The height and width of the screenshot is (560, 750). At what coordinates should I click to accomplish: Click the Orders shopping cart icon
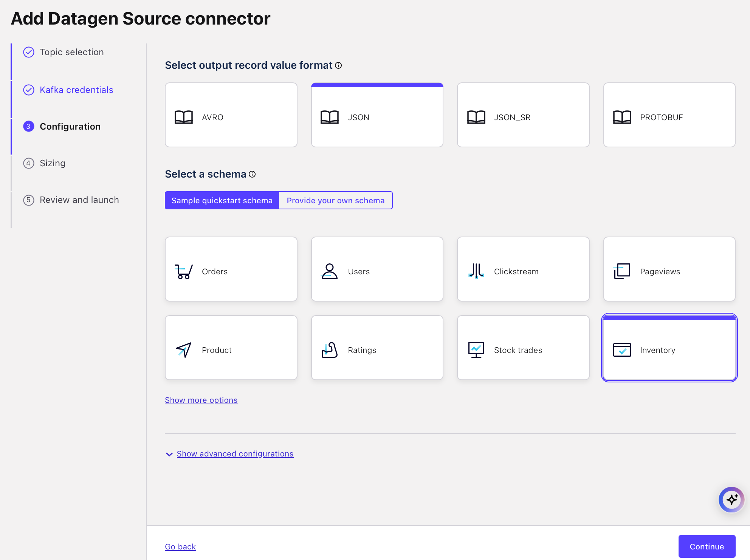click(x=184, y=271)
